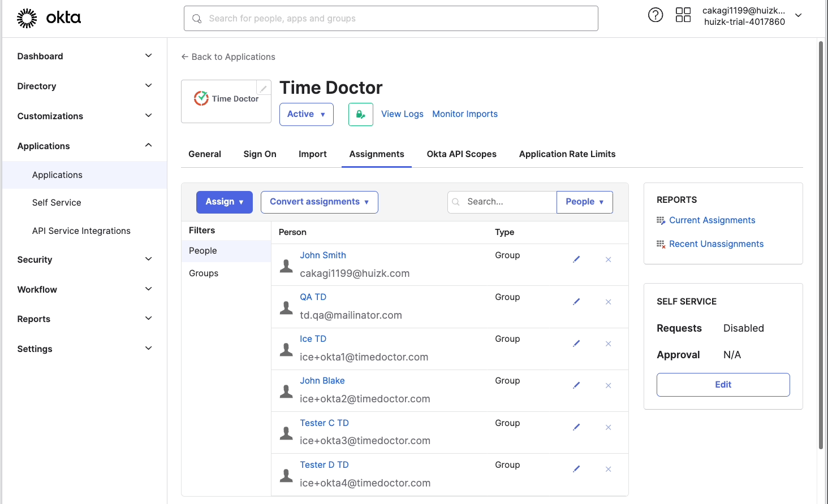Switch to the Sign On tab
The height and width of the screenshot is (504, 828).
pos(260,154)
